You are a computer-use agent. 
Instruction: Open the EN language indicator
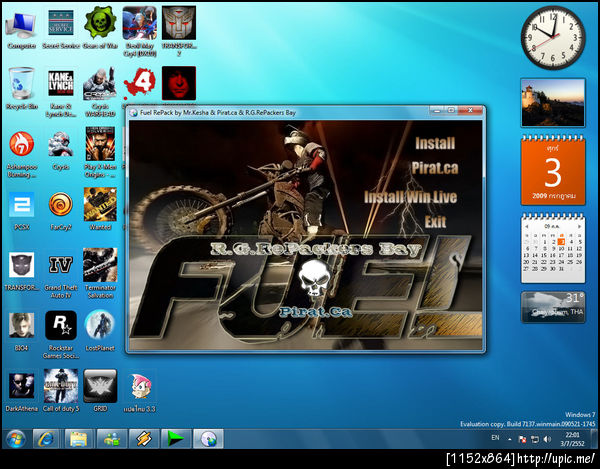(495, 438)
